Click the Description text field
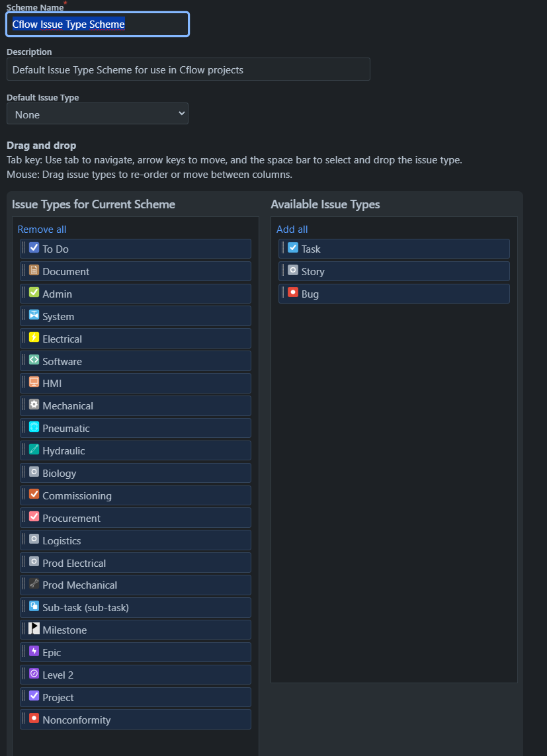 click(188, 69)
